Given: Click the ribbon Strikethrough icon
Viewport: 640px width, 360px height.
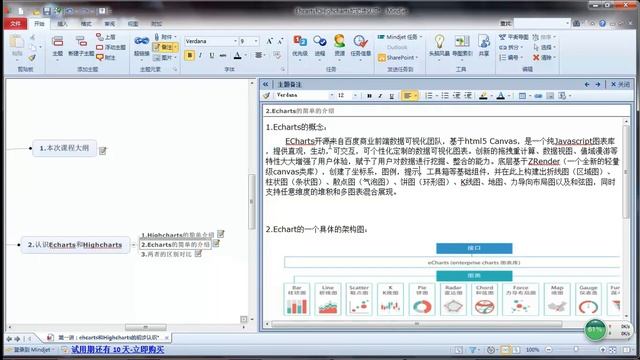Looking at the screenshot, I should (223, 55).
